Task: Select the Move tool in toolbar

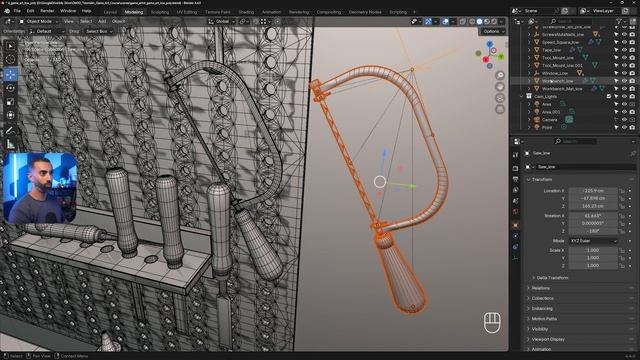Action: 11,74
